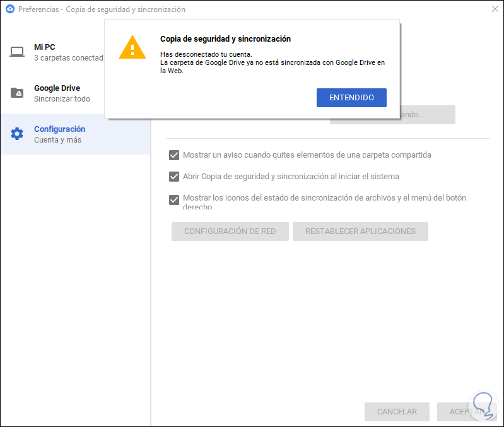Click the Google Drive folder icon

click(17, 93)
